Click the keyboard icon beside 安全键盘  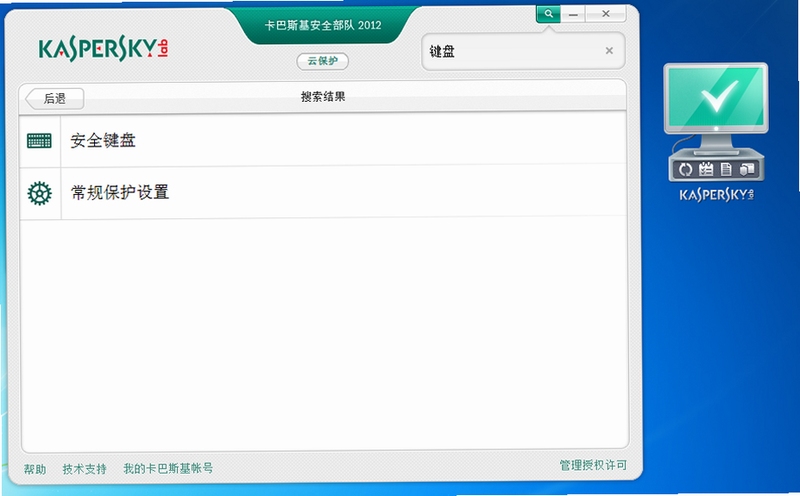[x=39, y=140]
